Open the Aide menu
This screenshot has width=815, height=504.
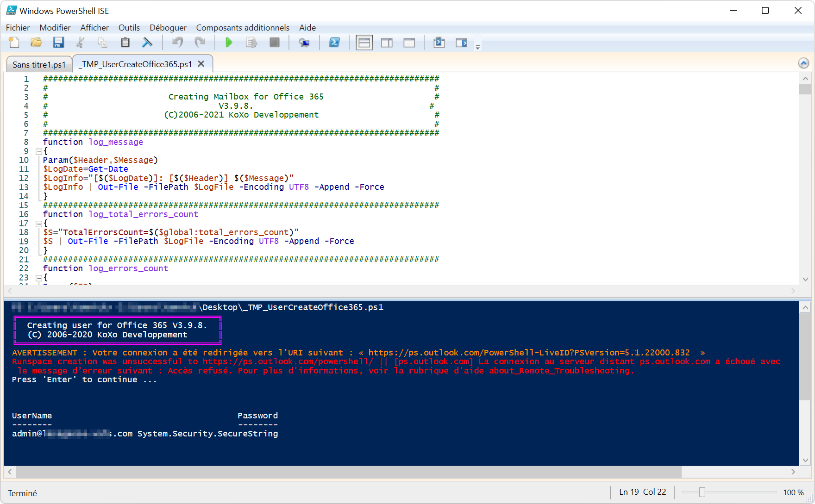(307, 28)
